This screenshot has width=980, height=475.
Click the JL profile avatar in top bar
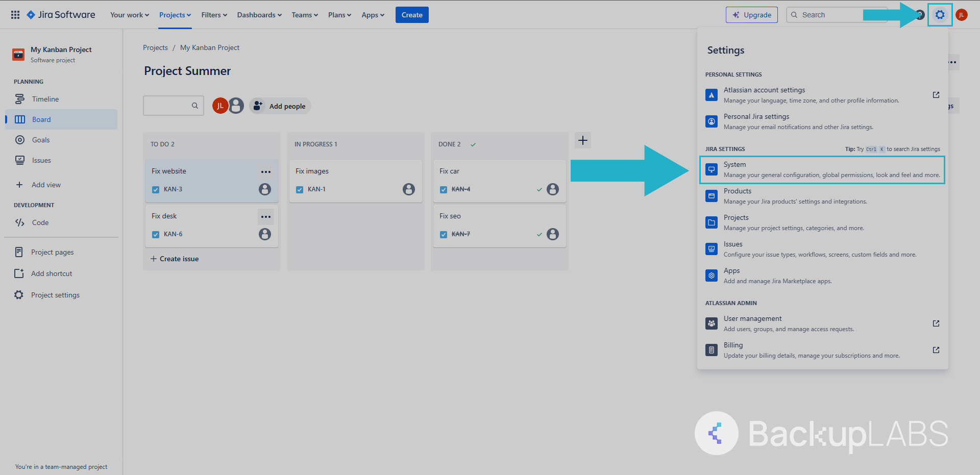961,15
